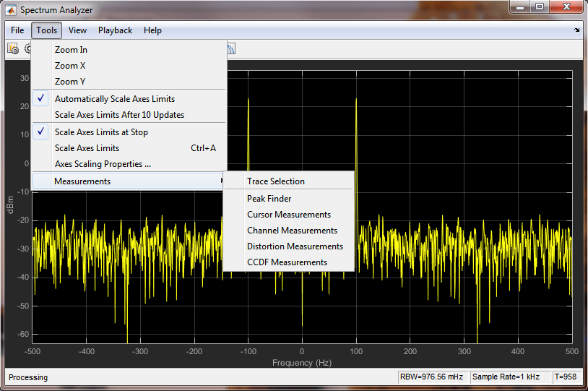Choose Cursor Measurements in submenu
The width and height of the screenshot is (588, 391).
(x=288, y=215)
